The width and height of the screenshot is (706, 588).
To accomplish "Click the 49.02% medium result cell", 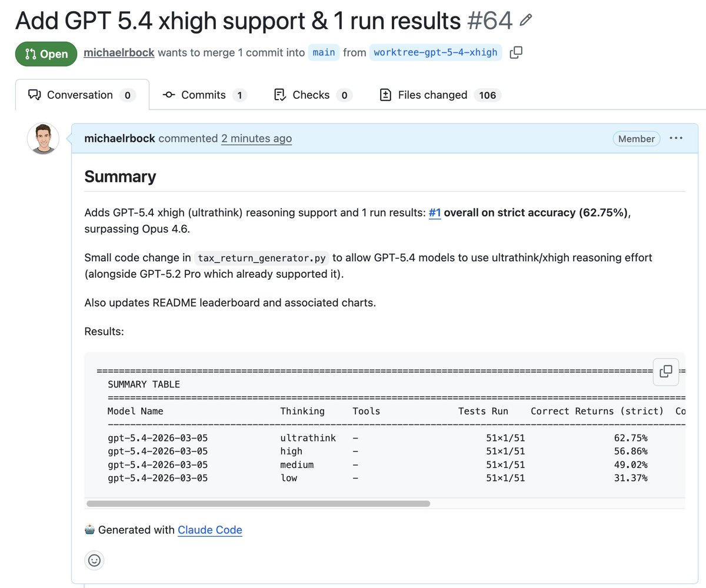I will [x=631, y=465].
